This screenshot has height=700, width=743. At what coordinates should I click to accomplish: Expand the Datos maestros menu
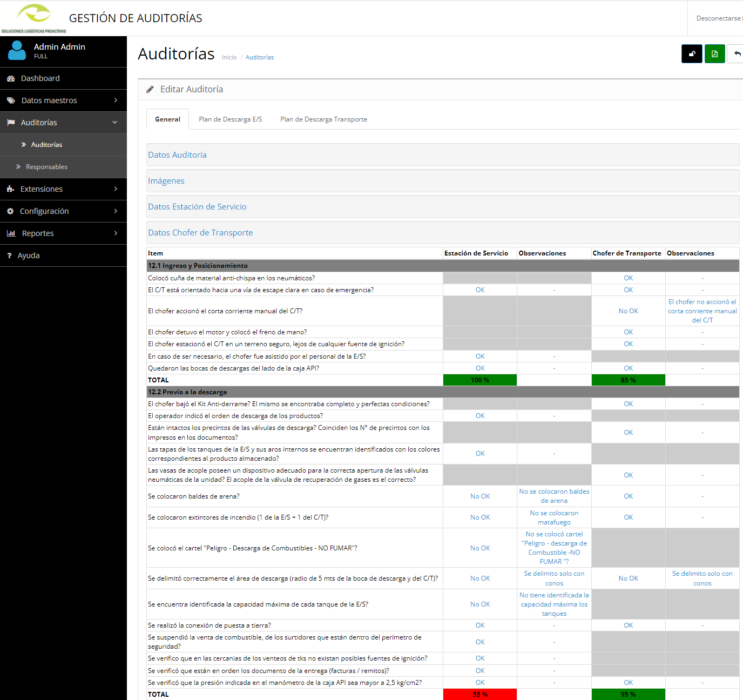[63, 100]
